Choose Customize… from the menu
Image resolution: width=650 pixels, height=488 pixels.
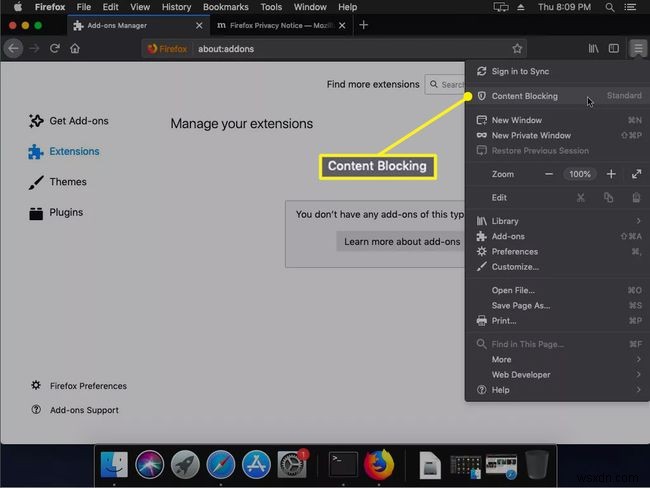557,267
